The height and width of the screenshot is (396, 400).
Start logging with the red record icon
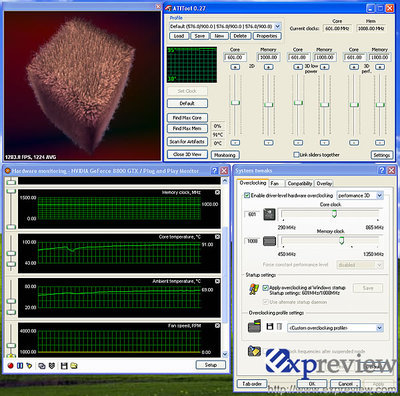tap(10, 366)
